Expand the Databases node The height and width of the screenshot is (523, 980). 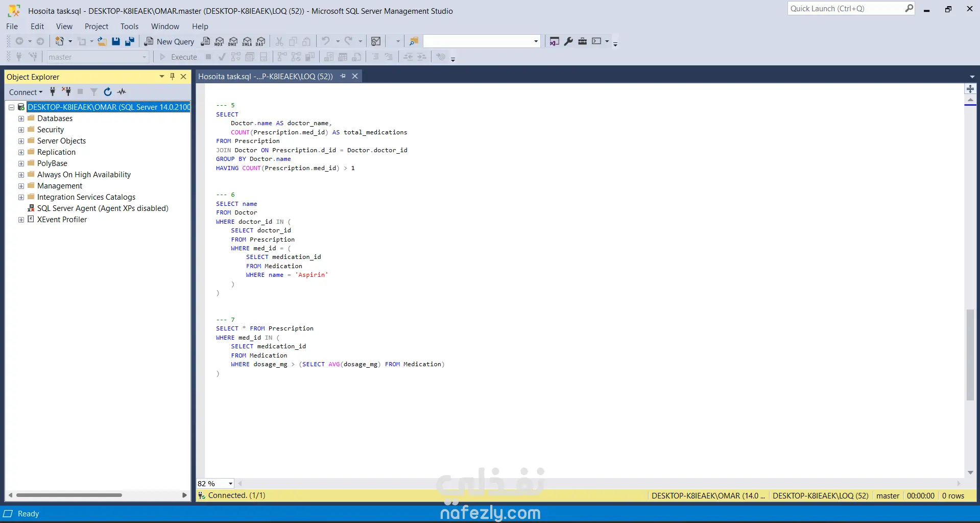click(x=21, y=118)
